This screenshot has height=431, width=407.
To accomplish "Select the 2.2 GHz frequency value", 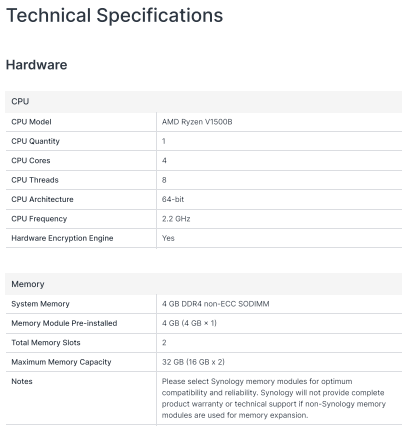I will point(176,219).
